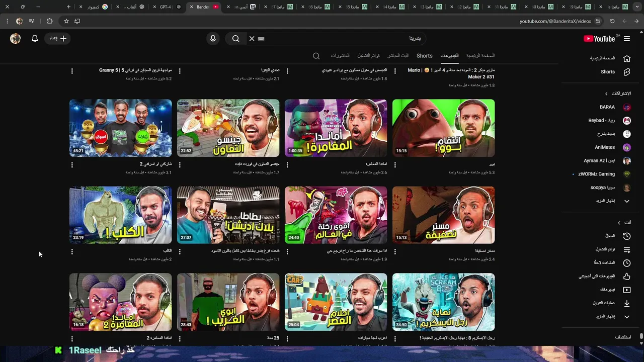Open Liked videos in sidebar
This screenshot has height=362, width=644.
coord(604,276)
